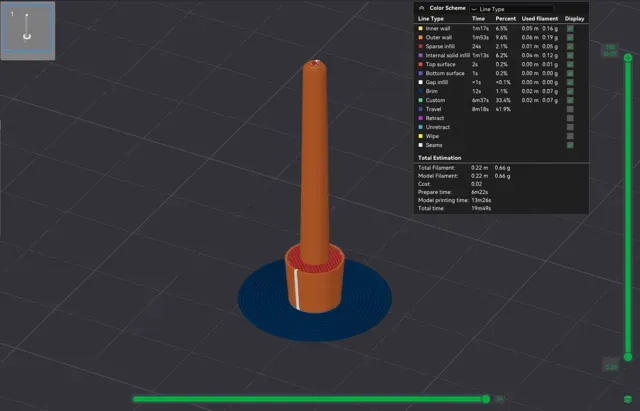This screenshot has width=640, height=411.
Task: Click the Total Filament 0.22 m value
Action: [479, 168]
